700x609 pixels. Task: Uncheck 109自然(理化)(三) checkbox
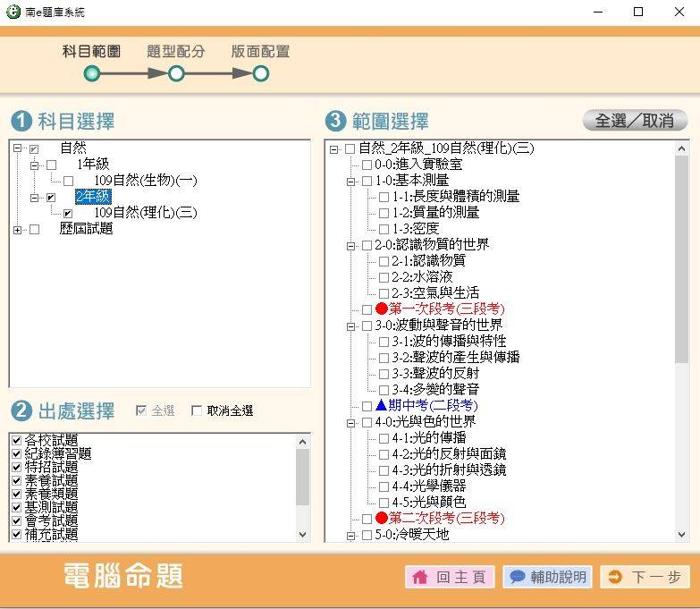point(68,214)
